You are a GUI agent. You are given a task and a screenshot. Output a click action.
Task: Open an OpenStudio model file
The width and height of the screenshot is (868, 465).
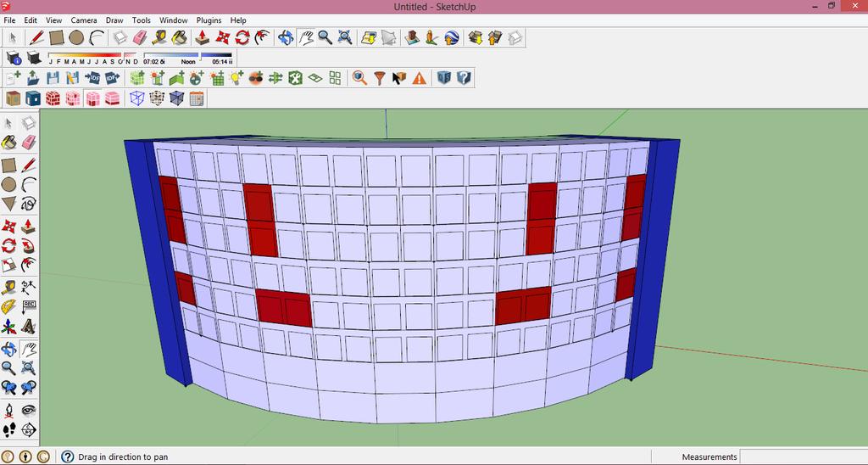pos(33,78)
